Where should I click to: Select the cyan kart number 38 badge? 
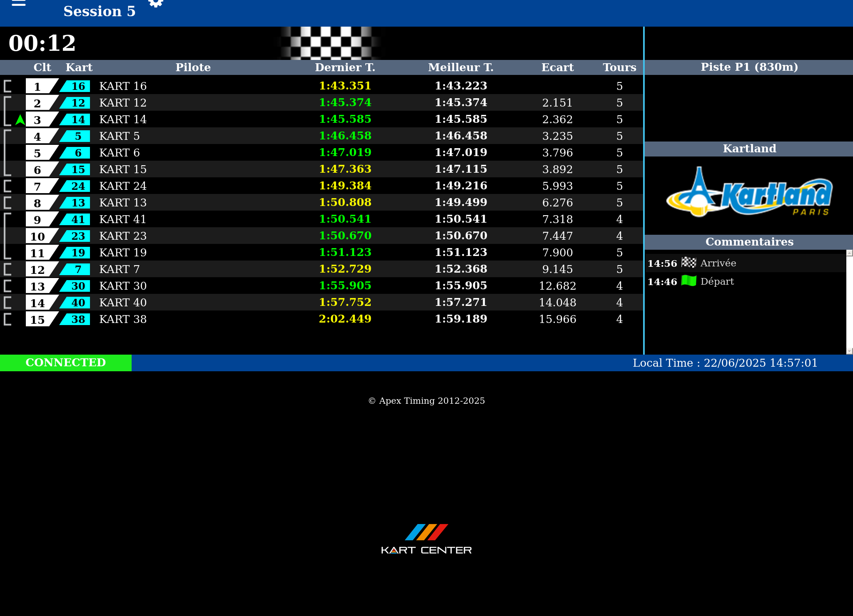(76, 319)
